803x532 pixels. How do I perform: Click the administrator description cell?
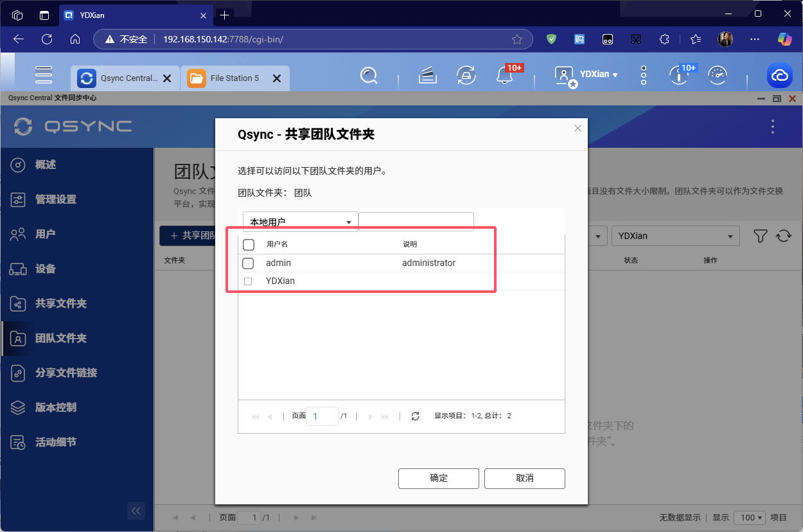[428, 263]
